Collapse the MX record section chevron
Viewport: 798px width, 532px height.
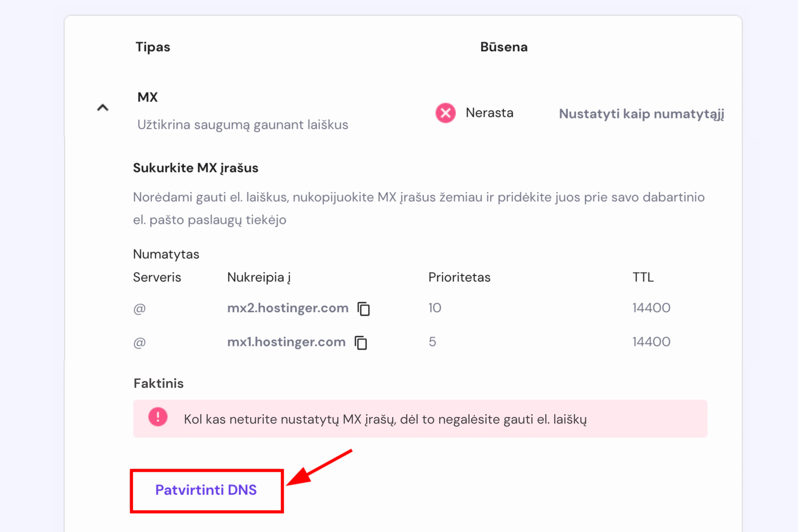click(103, 108)
